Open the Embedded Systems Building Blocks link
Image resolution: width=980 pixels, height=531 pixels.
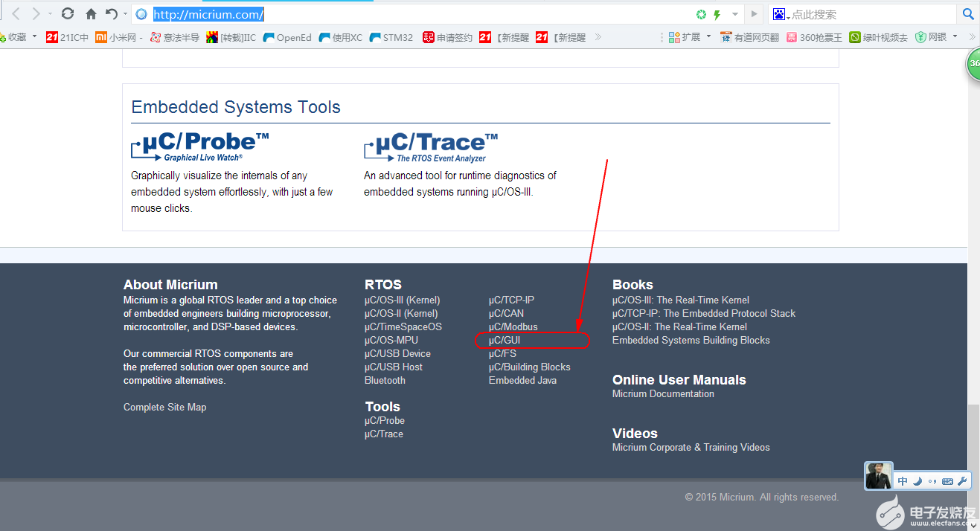click(691, 341)
